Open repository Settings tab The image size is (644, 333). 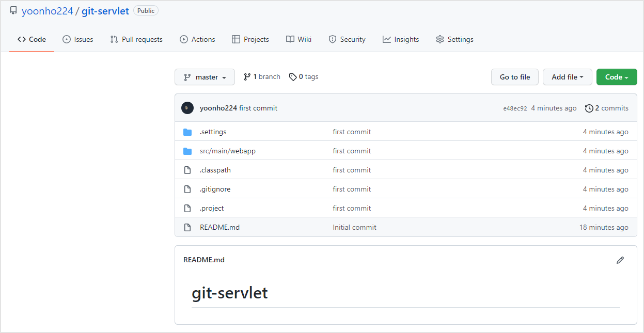point(454,39)
